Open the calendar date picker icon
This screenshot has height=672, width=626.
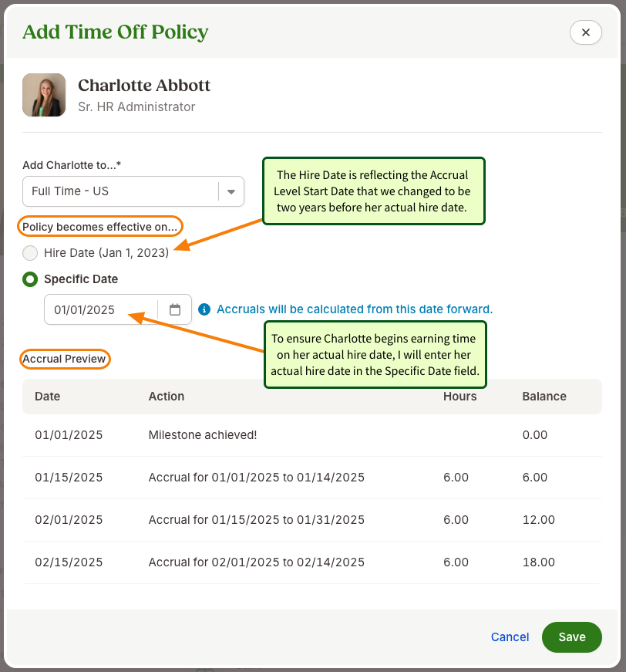tap(175, 309)
